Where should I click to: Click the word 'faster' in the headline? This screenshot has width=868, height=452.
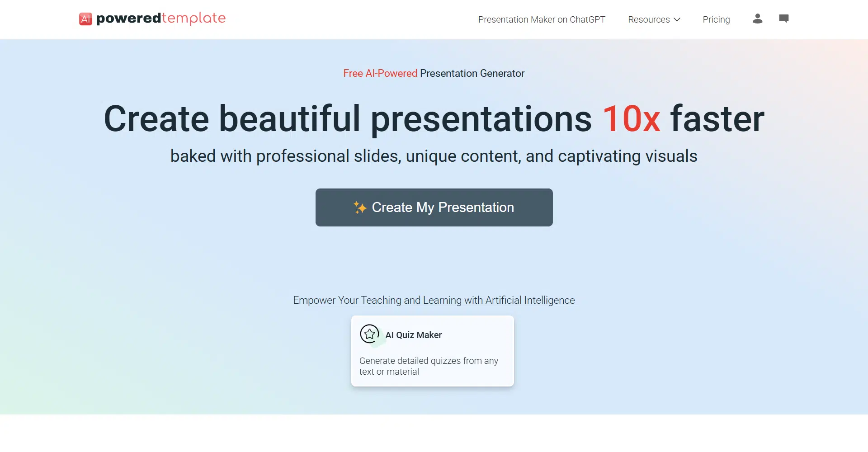[x=717, y=119]
